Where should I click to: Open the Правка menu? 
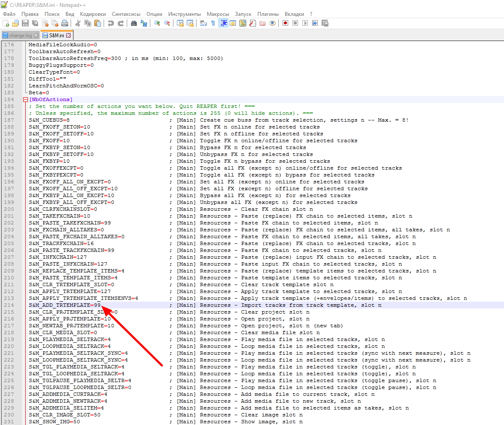tap(30, 14)
